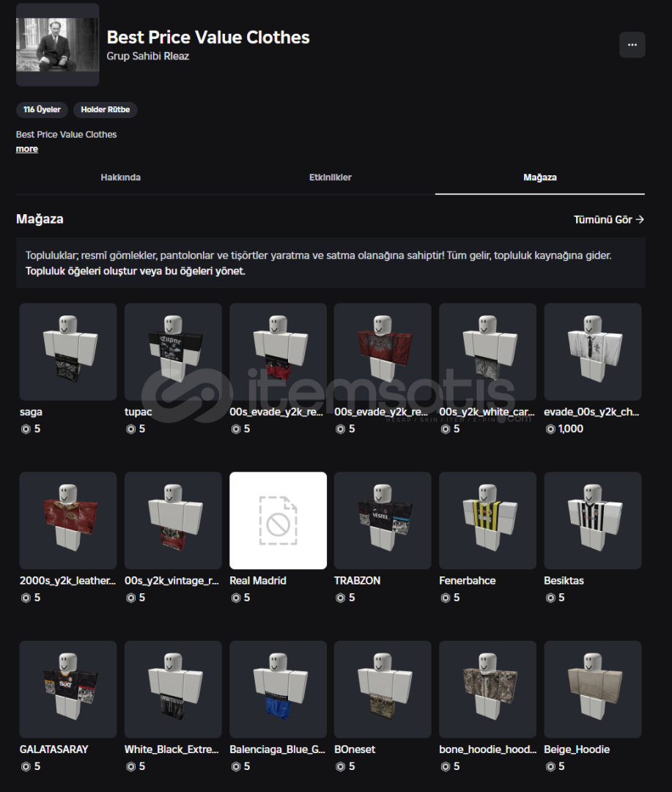Click the Tümünü Gör link
Viewport: 672px width, 792px height.
tap(608, 219)
